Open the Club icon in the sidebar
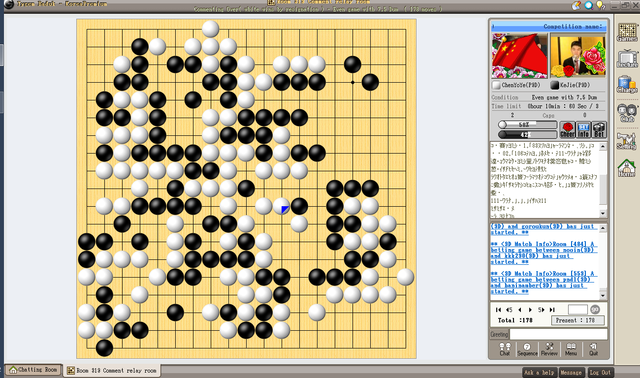This screenshot has width=640, height=378. click(x=627, y=113)
